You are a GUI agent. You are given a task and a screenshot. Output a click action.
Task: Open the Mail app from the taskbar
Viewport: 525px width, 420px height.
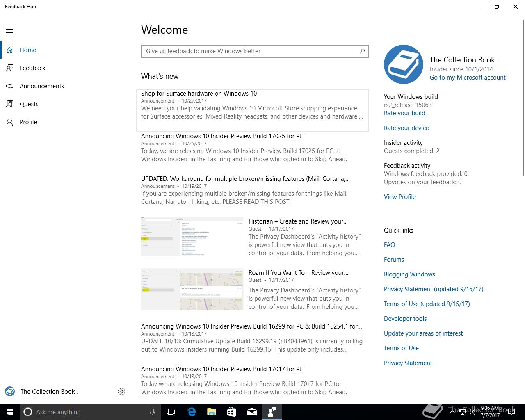[252, 412]
